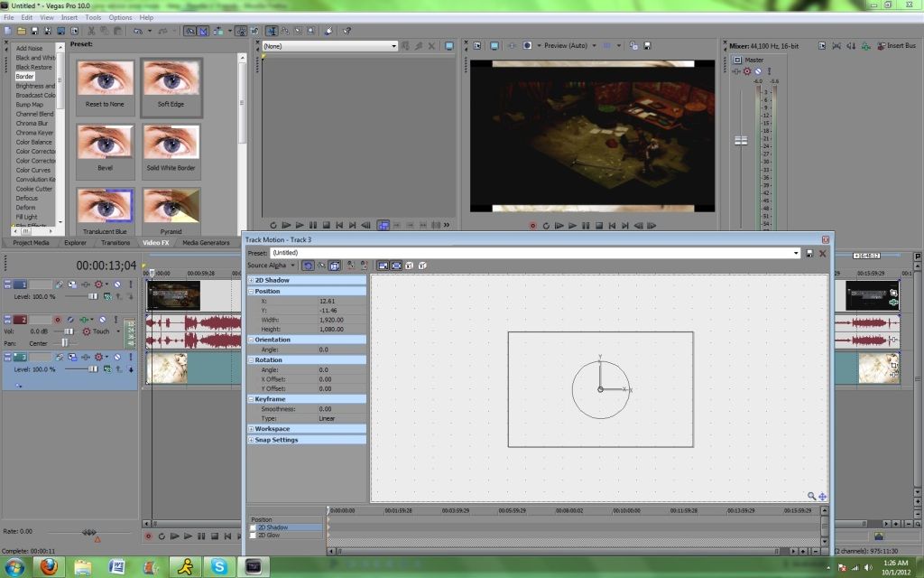Collapse the Keyframe section
924x578 pixels.
pos(251,399)
